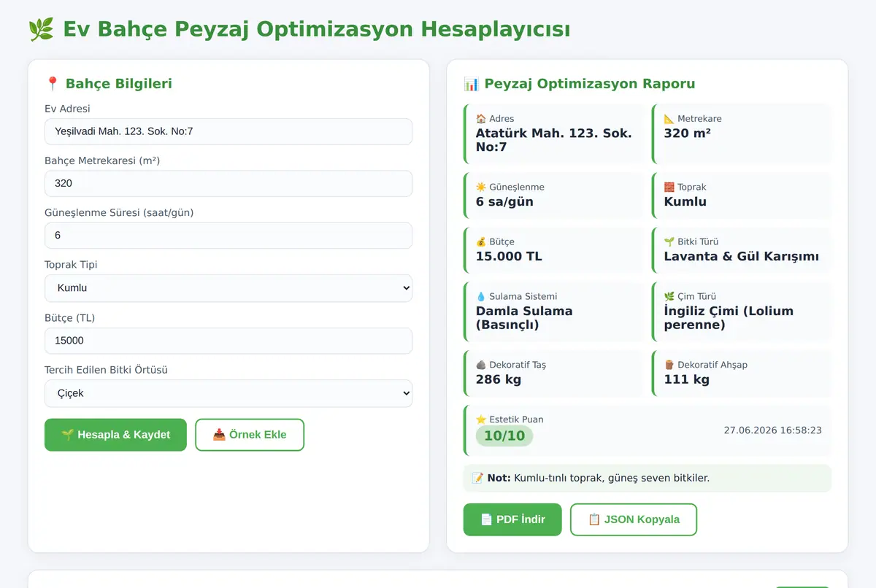Click the sun icon next to Güneşlenme
Image resolution: width=876 pixels, height=588 pixels.
click(481, 187)
